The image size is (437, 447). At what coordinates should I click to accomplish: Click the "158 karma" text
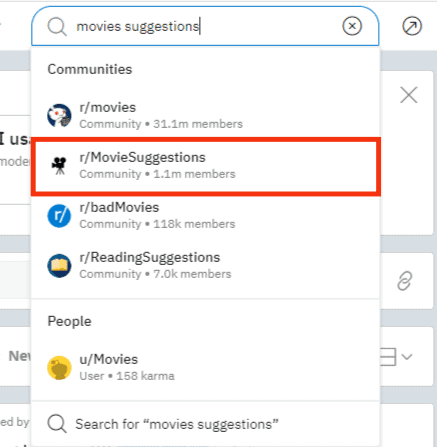[145, 376]
